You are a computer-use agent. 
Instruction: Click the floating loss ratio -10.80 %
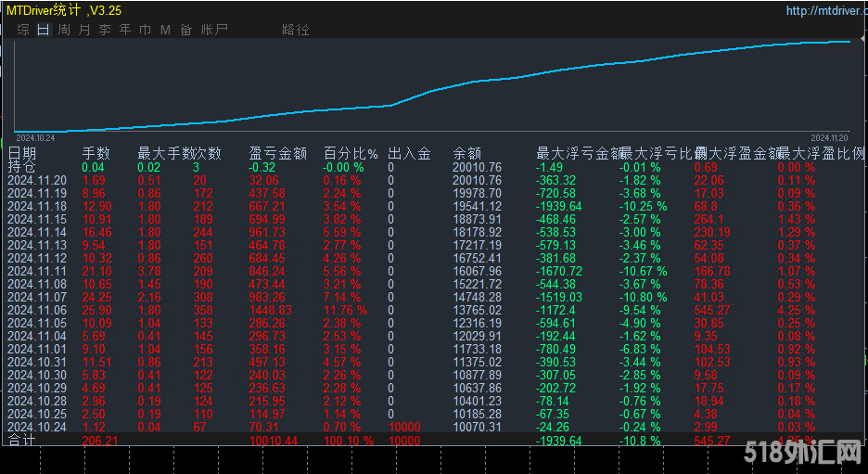click(644, 298)
